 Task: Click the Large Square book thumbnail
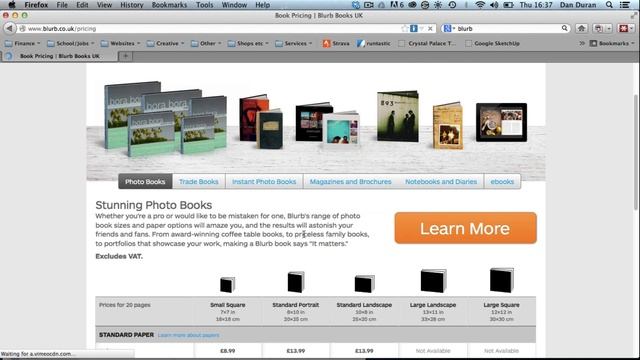pyautogui.click(x=502, y=280)
